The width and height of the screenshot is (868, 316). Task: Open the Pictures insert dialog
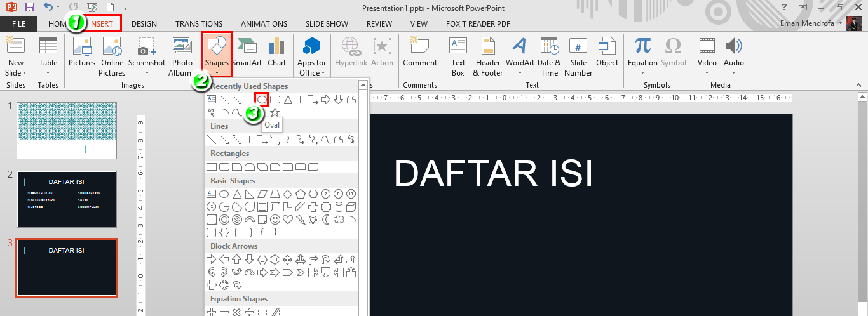click(x=82, y=52)
